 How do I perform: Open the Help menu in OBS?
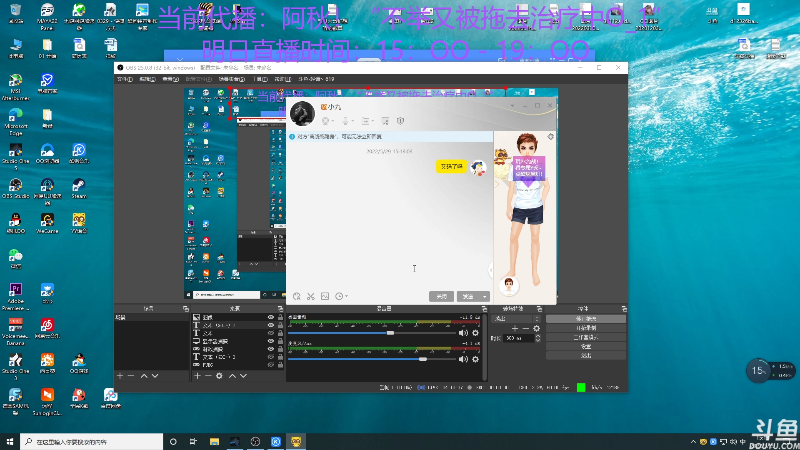[282, 79]
